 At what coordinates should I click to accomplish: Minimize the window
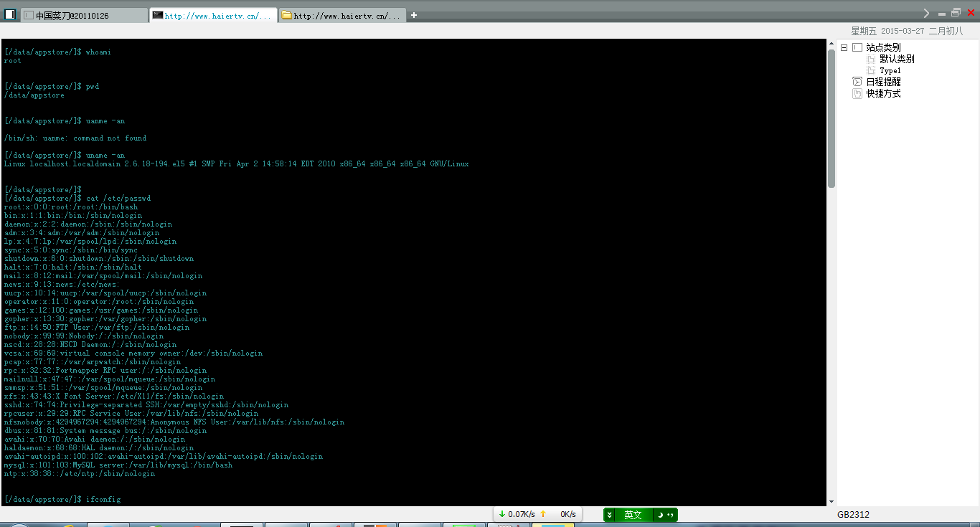(x=942, y=14)
